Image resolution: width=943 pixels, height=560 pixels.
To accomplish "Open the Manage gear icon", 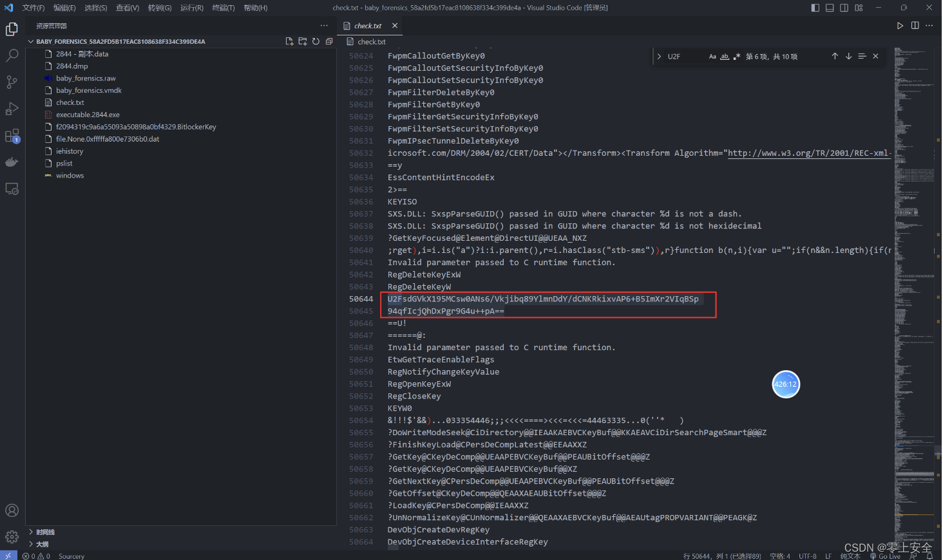I will [x=12, y=537].
